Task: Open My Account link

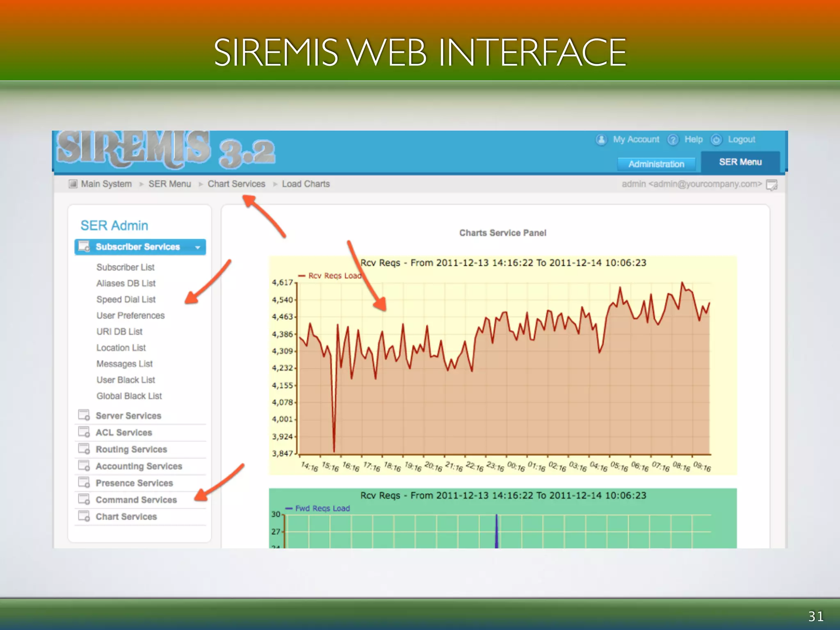Action: (636, 139)
